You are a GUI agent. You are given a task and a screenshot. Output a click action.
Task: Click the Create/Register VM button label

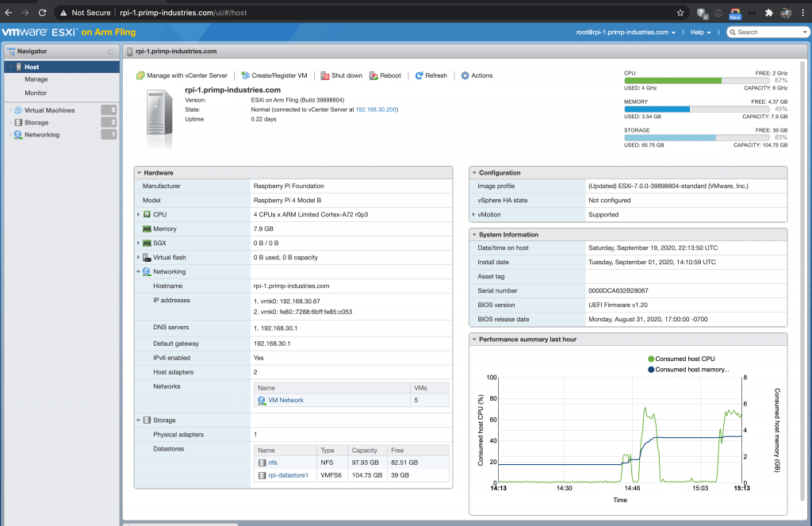click(x=279, y=75)
